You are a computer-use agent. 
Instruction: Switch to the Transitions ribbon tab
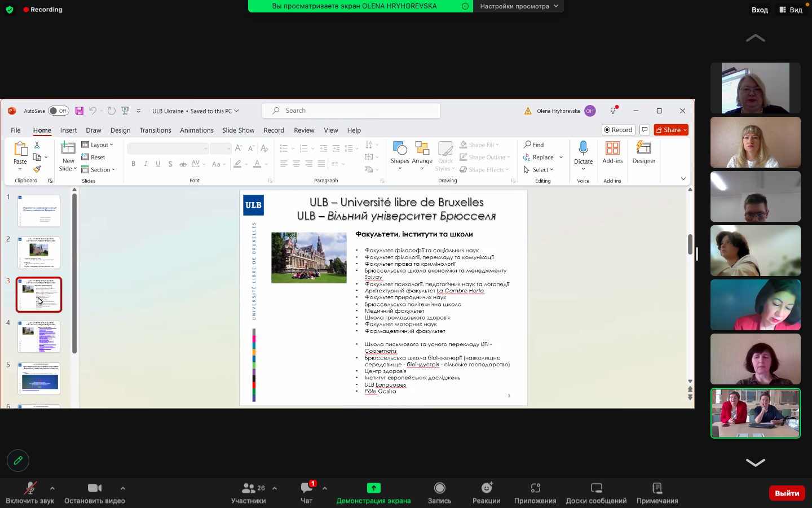155,130
